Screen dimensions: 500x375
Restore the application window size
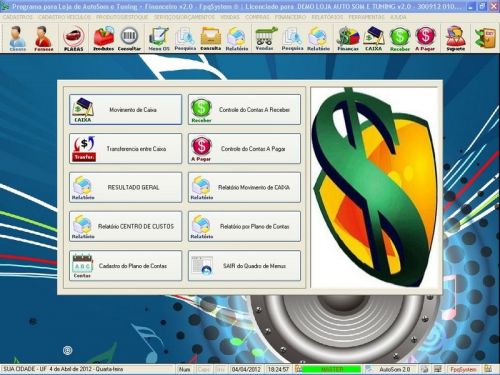coord(482,6)
